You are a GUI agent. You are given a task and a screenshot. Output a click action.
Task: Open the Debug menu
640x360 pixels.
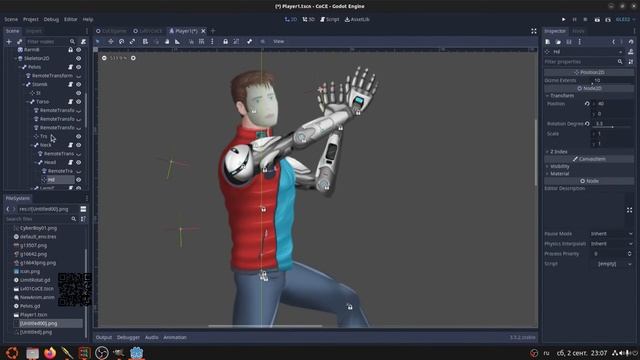[x=51, y=19]
